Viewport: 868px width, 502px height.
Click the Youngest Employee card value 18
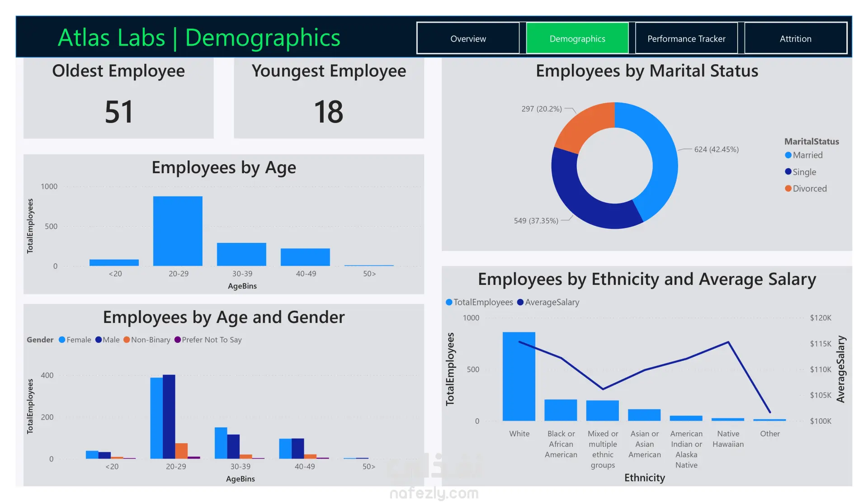tap(329, 112)
